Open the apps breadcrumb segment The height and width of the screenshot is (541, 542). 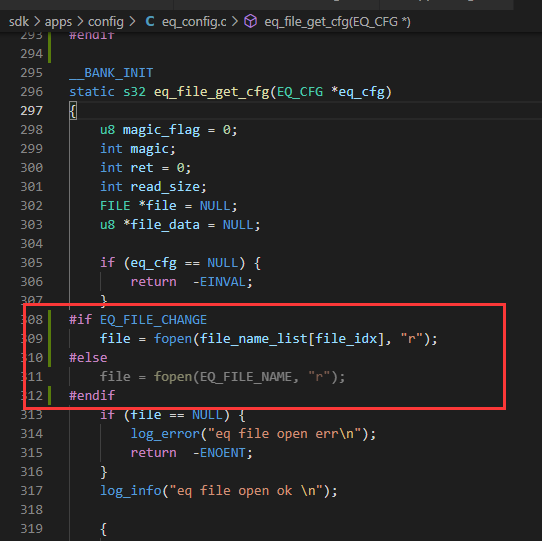pyautogui.click(x=58, y=22)
